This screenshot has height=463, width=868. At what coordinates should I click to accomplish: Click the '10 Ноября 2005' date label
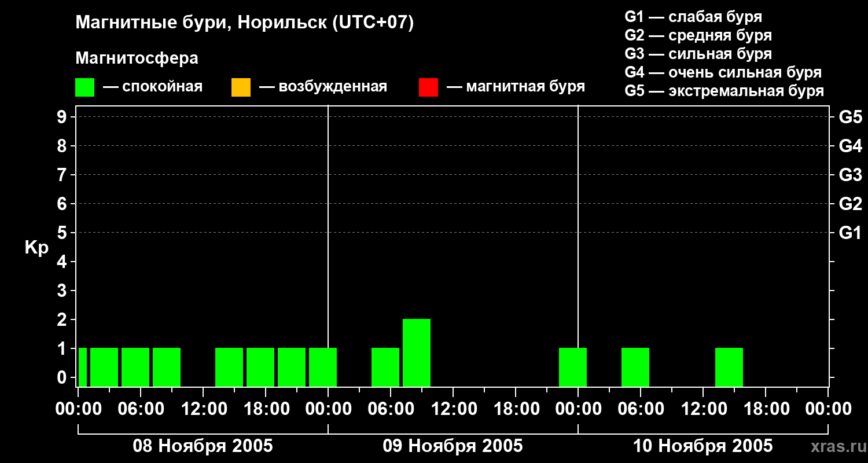[703, 446]
